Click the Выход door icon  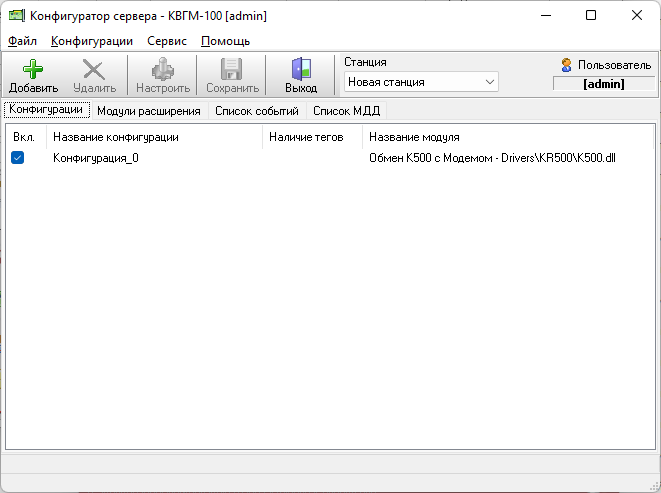click(x=300, y=69)
